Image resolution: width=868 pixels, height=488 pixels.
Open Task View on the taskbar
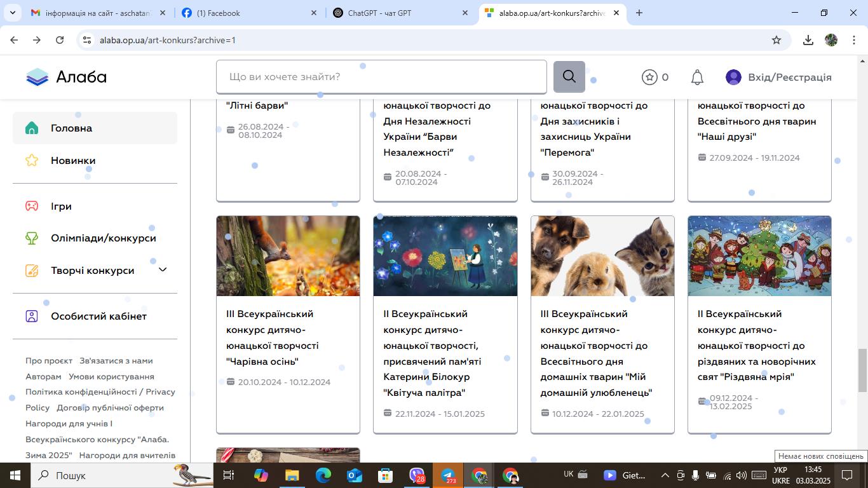click(x=229, y=475)
